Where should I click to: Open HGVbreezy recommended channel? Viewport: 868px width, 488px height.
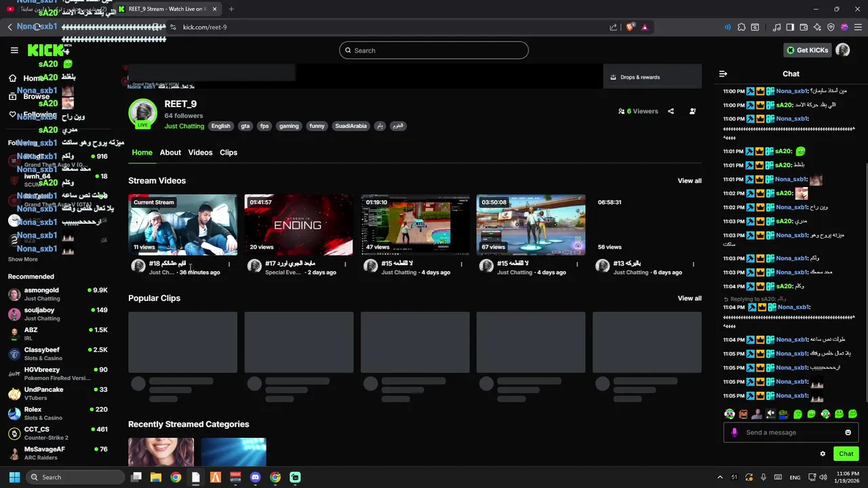click(x=58, y=373)
